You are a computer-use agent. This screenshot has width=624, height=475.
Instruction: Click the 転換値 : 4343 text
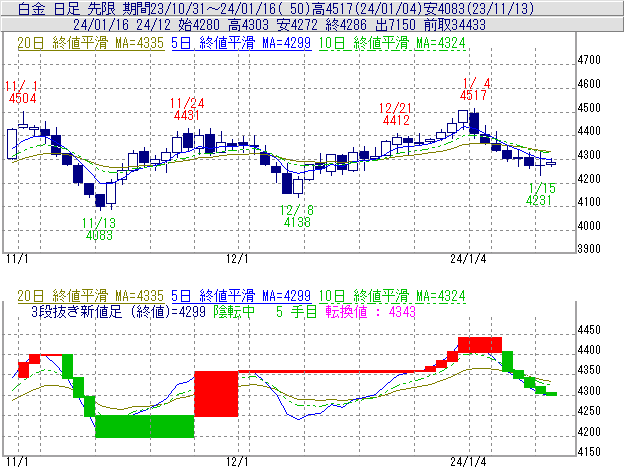(x=370, y=311)
